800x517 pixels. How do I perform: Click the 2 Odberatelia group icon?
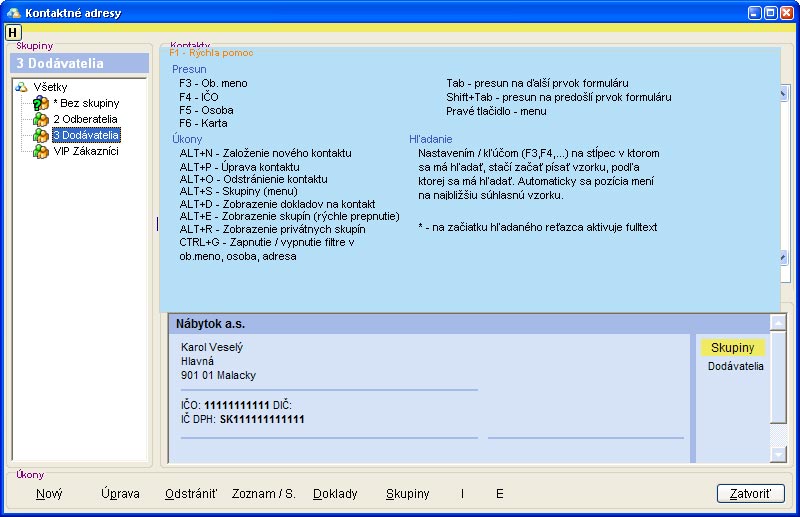tap(41, 119)
